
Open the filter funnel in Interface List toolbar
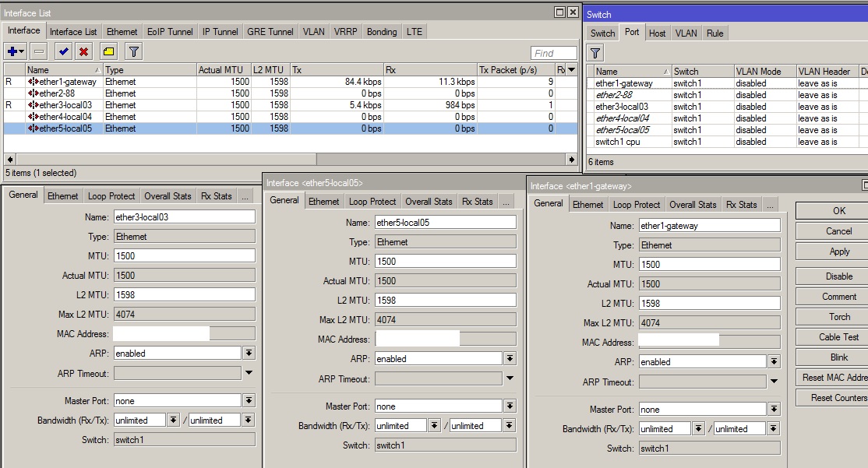pyautogui.click(x=133, y=51)
